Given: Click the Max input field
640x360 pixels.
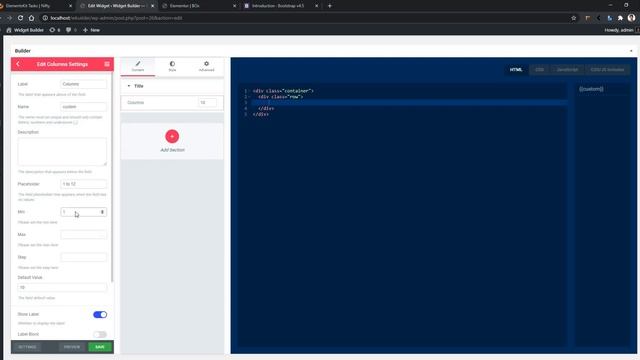Looking at the screenshot, I should point(84,235).
